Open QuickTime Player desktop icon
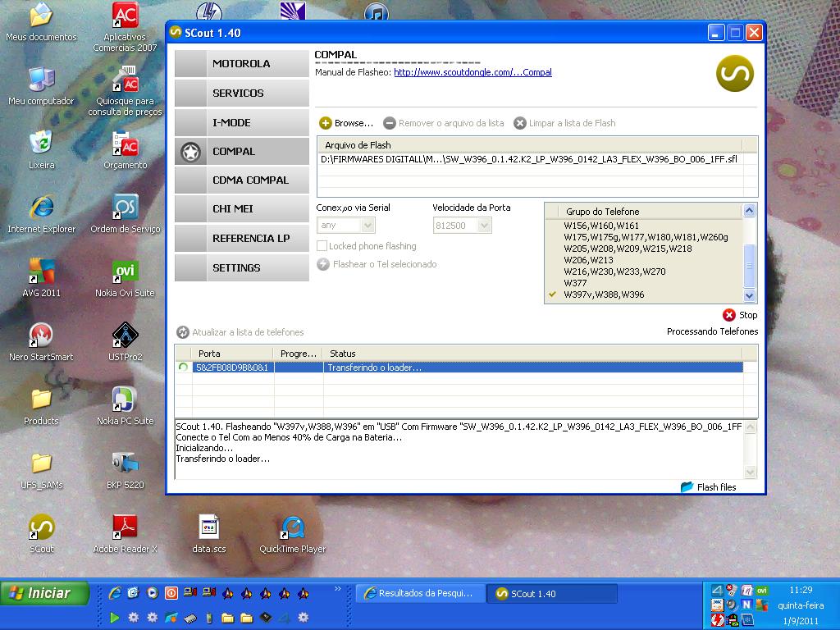 293,533
